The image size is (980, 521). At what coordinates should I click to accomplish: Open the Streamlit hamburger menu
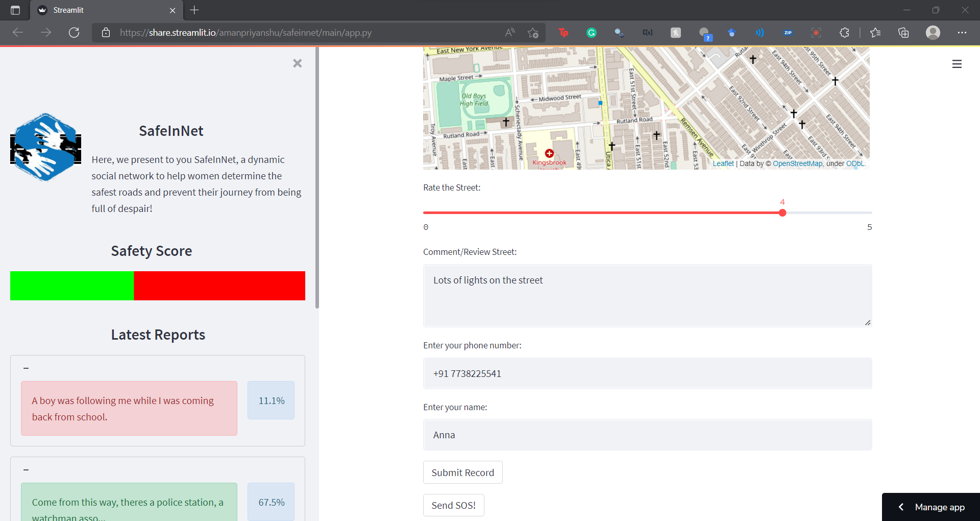click(957, 64)
